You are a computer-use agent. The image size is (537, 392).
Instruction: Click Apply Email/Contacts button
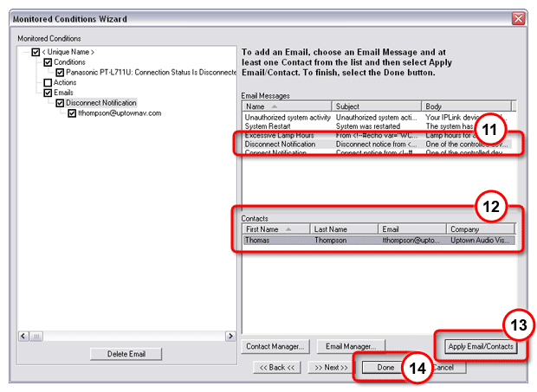click(x=481, y=346)
